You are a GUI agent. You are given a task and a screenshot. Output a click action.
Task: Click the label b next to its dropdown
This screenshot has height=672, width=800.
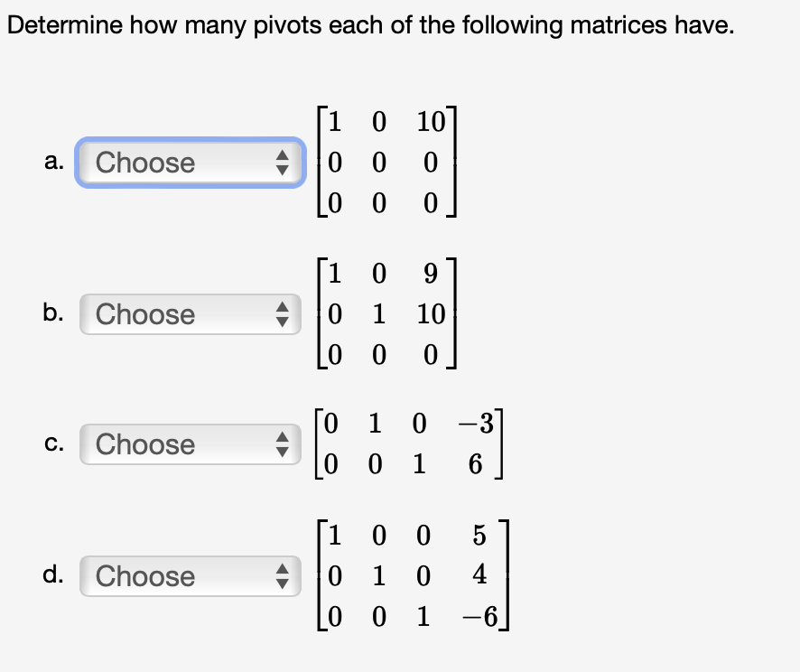click(53, 314)
